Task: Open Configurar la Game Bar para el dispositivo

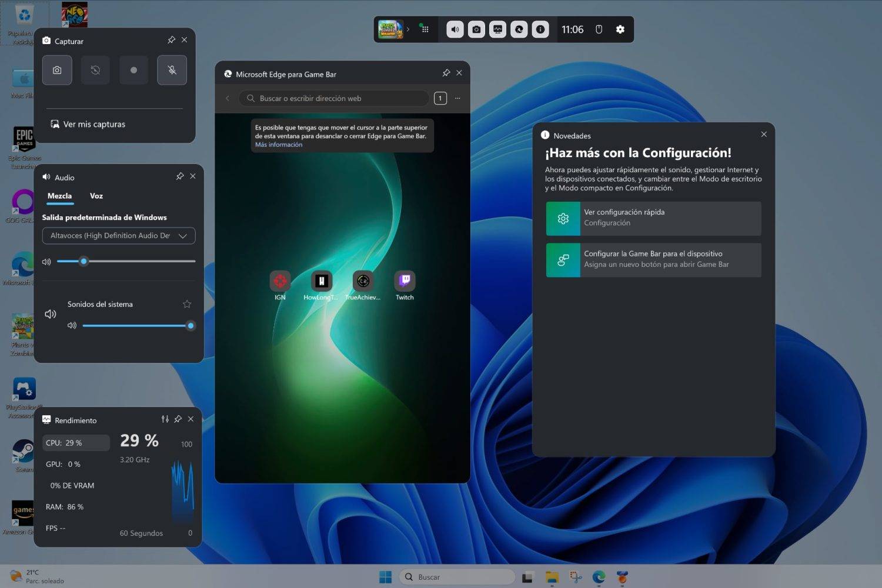Action: pyautogui.click(x=654, y=260)
